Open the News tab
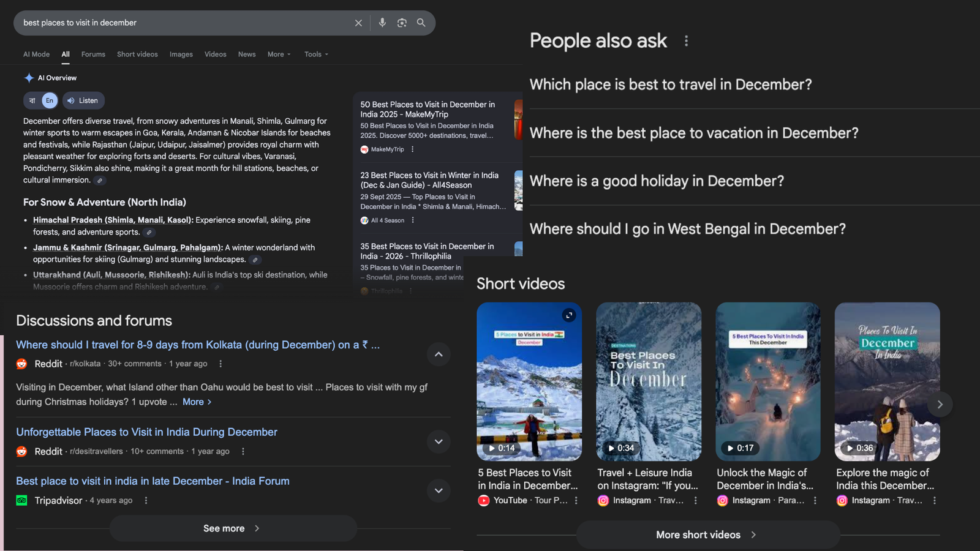 point(247,54)
